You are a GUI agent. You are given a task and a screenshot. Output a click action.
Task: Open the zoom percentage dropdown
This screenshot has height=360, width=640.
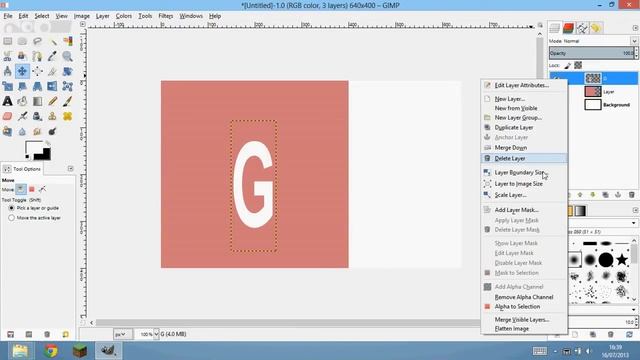click(156, 334)
